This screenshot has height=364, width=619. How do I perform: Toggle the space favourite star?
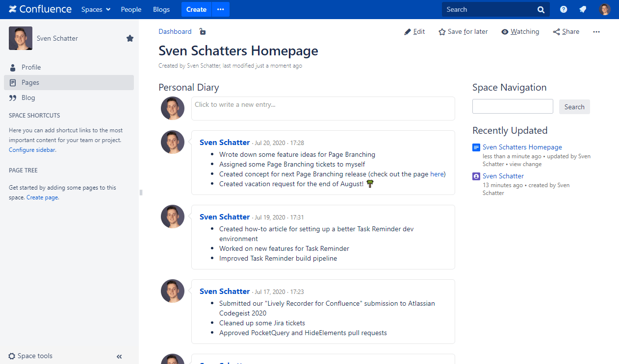point(130,38)
